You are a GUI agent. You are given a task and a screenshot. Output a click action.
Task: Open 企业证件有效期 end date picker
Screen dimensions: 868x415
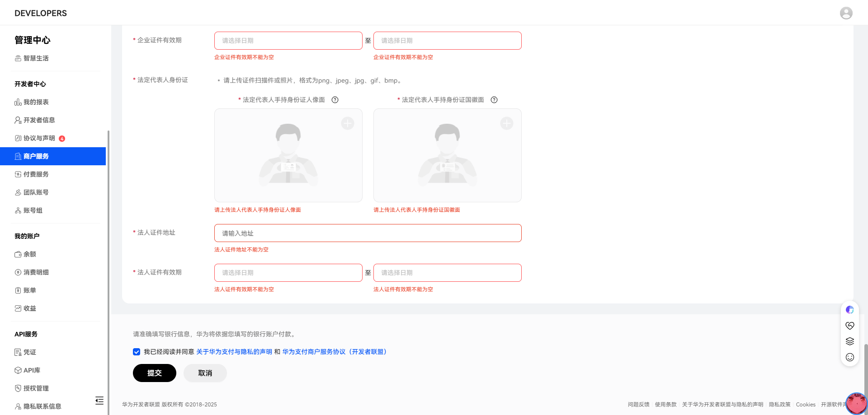(447, 41)
